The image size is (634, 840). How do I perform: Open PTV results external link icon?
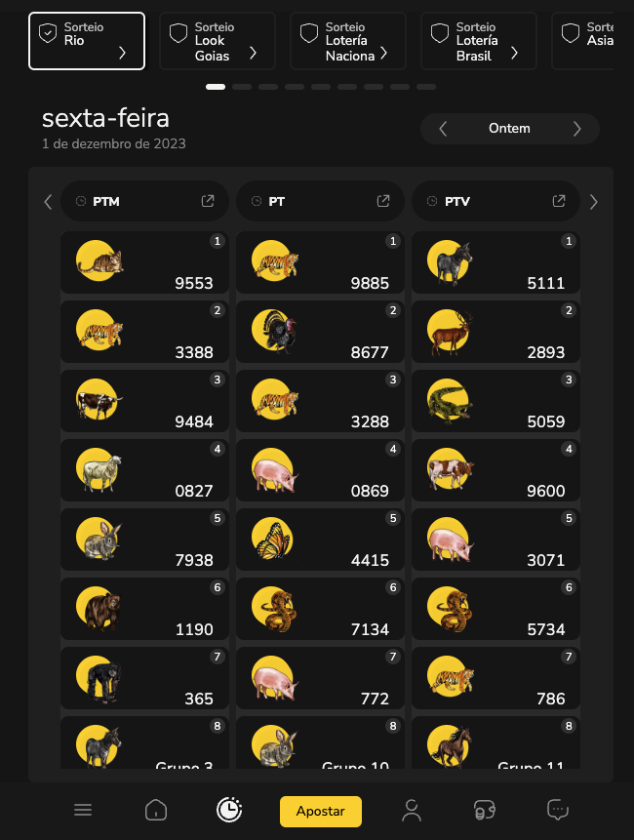(x=559, y=201)
